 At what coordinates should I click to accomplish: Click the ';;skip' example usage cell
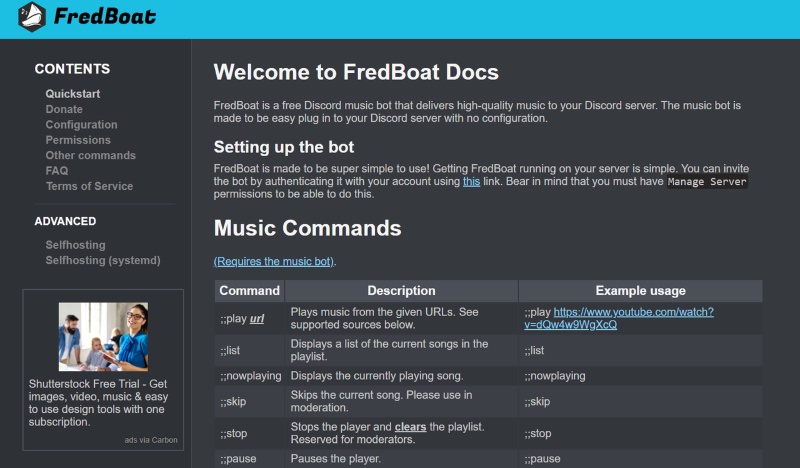640,401
